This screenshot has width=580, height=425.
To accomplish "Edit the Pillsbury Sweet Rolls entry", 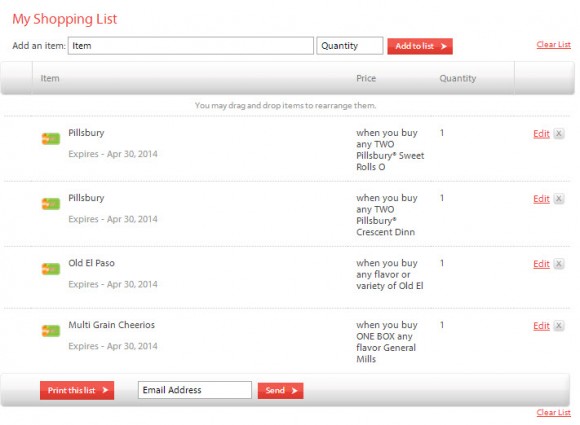I will 541,134.
